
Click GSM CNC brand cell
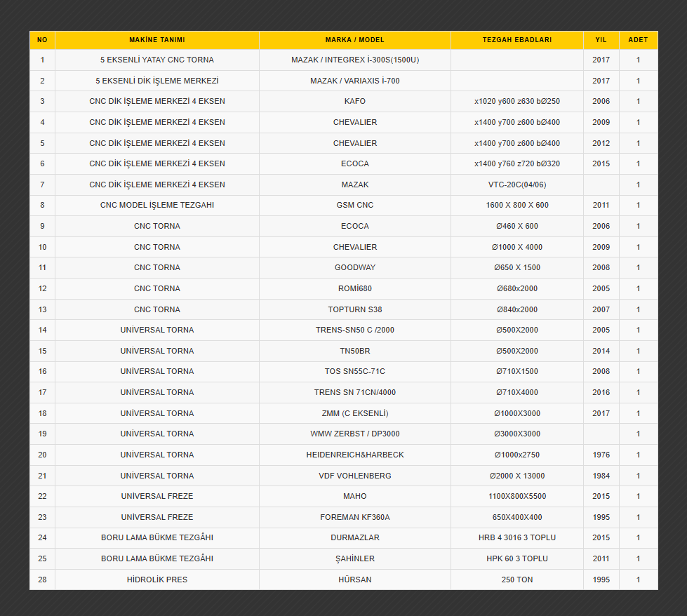(x=355, y=205)
